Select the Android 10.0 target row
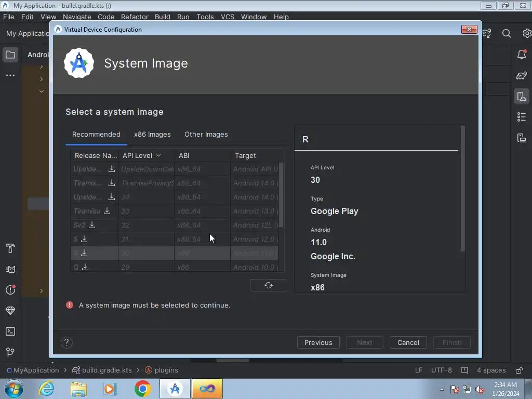The height and width of the screenshot is (399, 532). coord(174,267)
